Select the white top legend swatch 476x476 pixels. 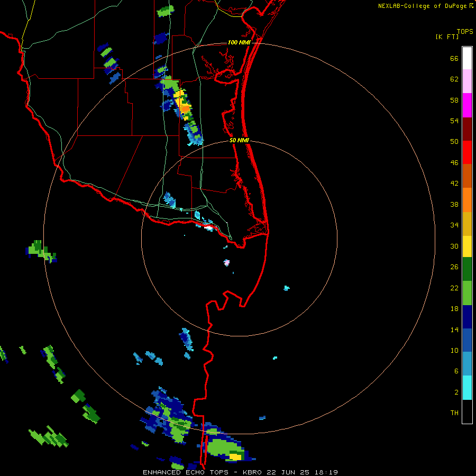tap(467, 58)
